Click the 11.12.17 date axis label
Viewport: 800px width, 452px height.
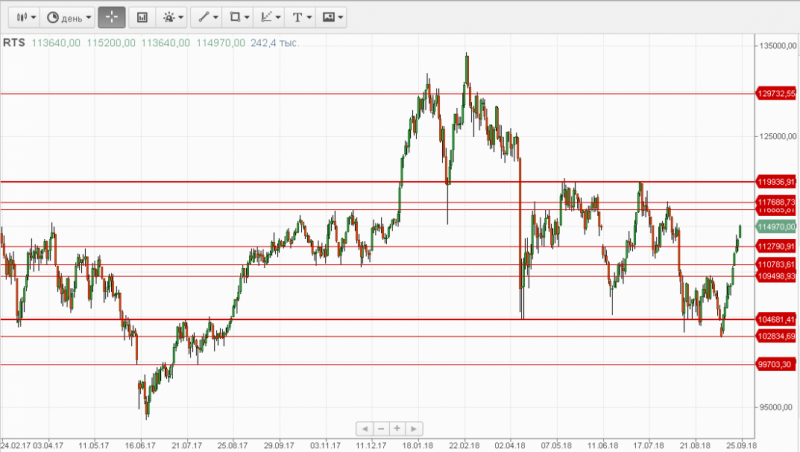(x=371, y=445)
